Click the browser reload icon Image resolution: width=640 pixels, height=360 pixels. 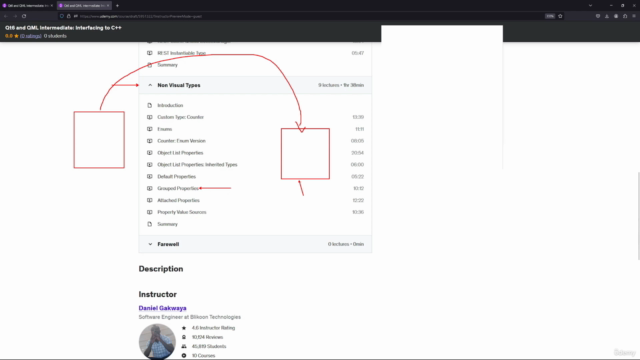(24, 16)
